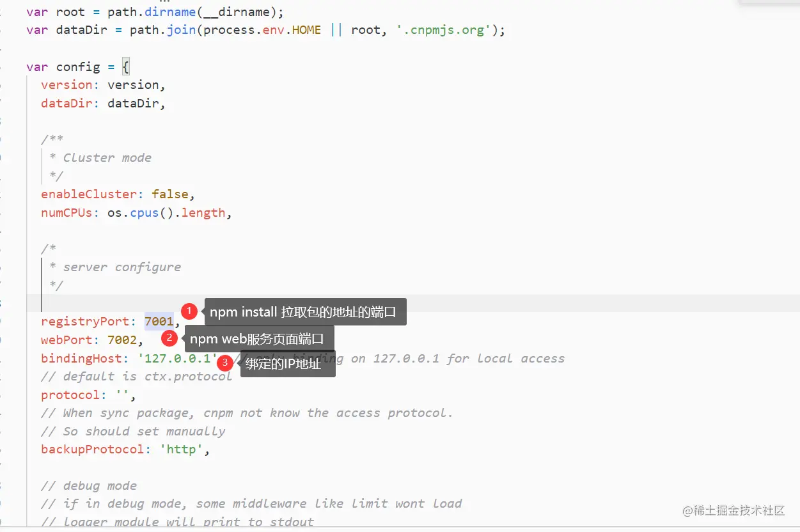Click the "version: version," line
The image size is (800, 532).
coord(104,84)
